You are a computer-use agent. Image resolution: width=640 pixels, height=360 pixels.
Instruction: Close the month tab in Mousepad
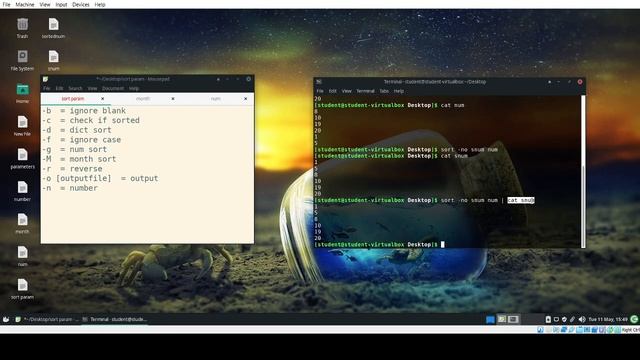point(173,99)
